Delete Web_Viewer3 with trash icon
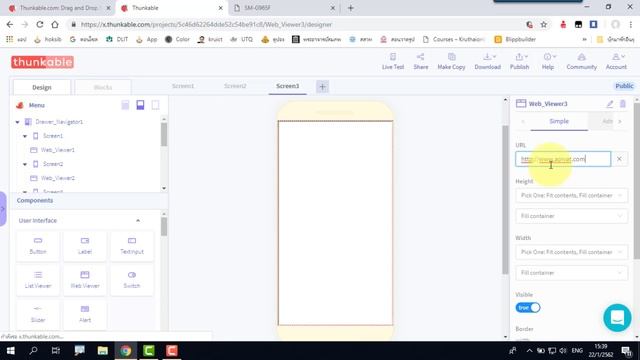Image resolution: width=640 pixels, height=360 pixels. (x=622, y=104)
